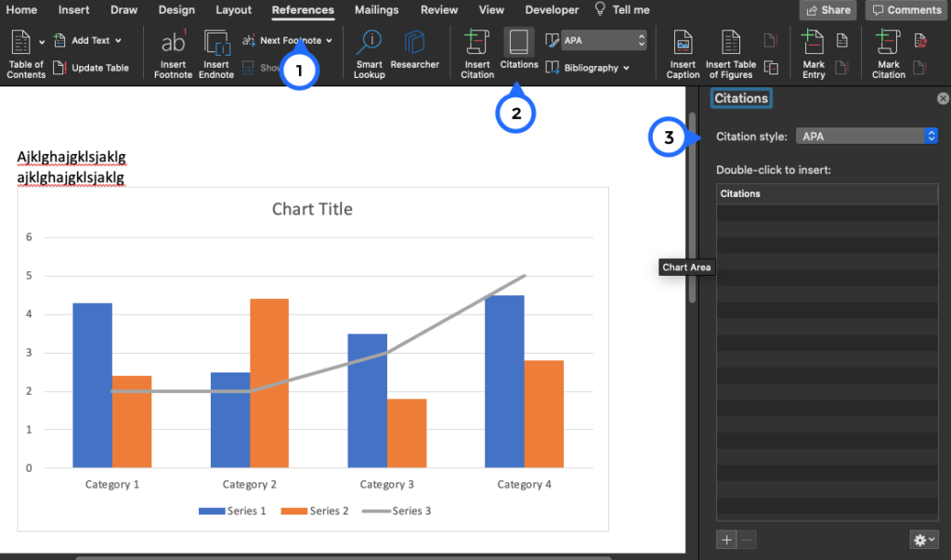Close the Citations pane
Screen dimensions: 951x560
[x=943, y=98]
